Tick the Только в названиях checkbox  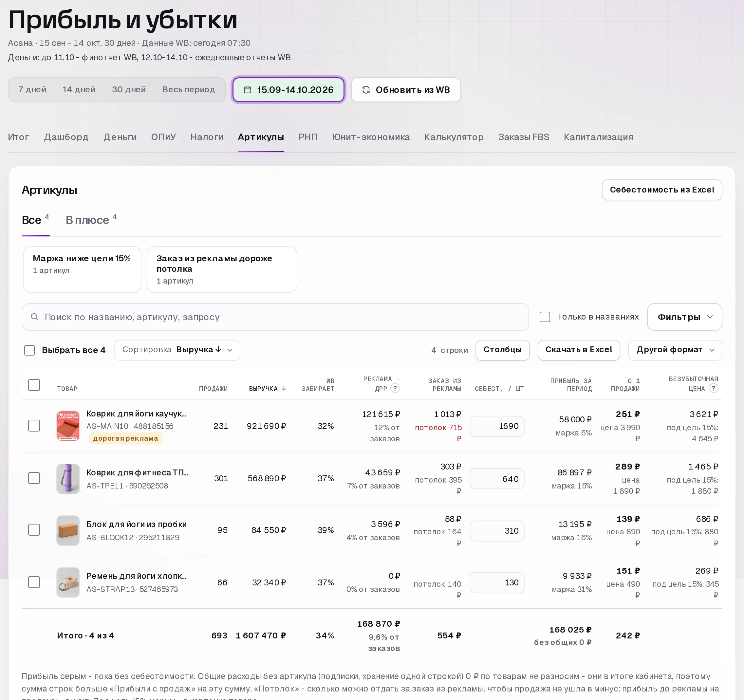(545, 317)
